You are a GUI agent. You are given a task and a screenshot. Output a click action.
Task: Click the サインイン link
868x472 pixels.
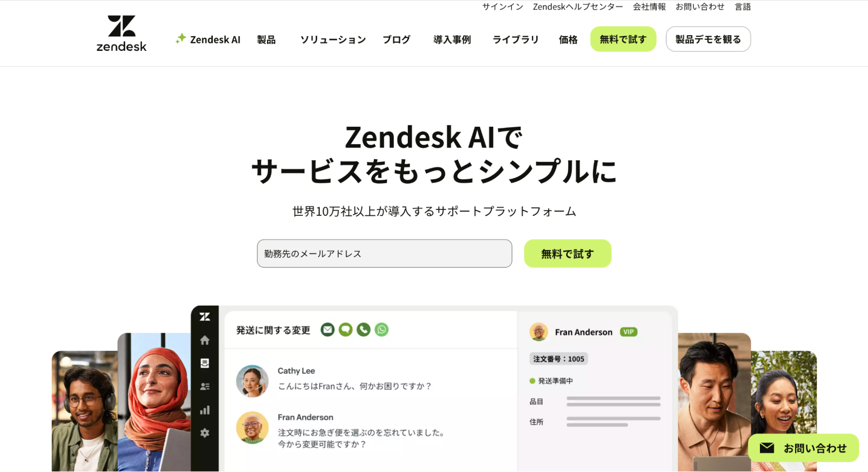tap(502, 7)
